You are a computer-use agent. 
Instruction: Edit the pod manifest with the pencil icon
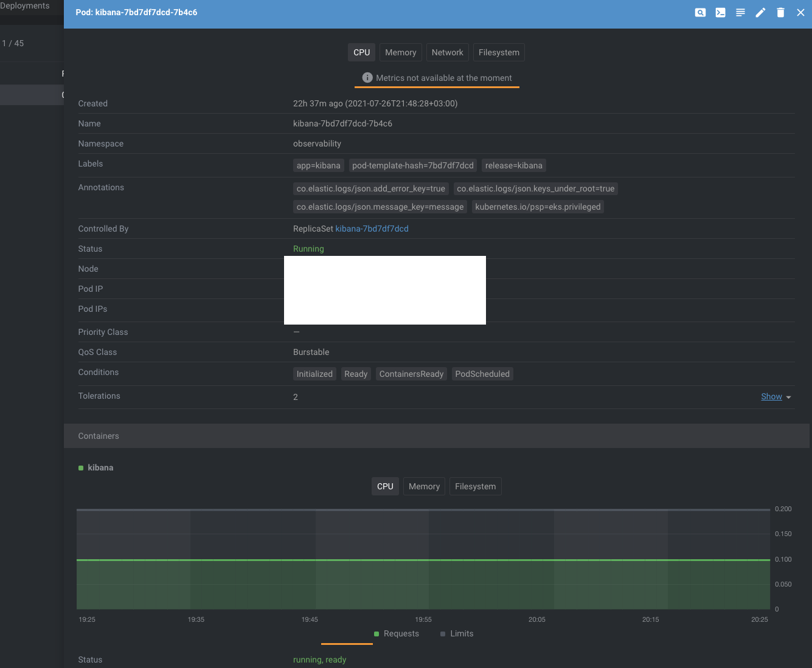tap(760, 12)
